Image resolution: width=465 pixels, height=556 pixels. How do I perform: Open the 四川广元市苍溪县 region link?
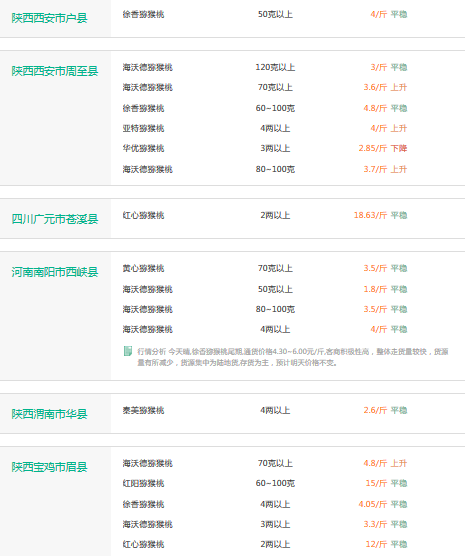click(55, 219)
